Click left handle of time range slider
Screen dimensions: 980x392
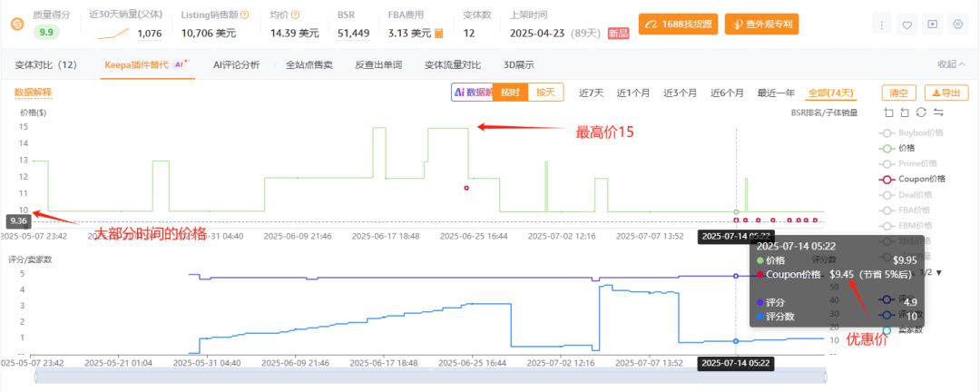click(36, 377)
